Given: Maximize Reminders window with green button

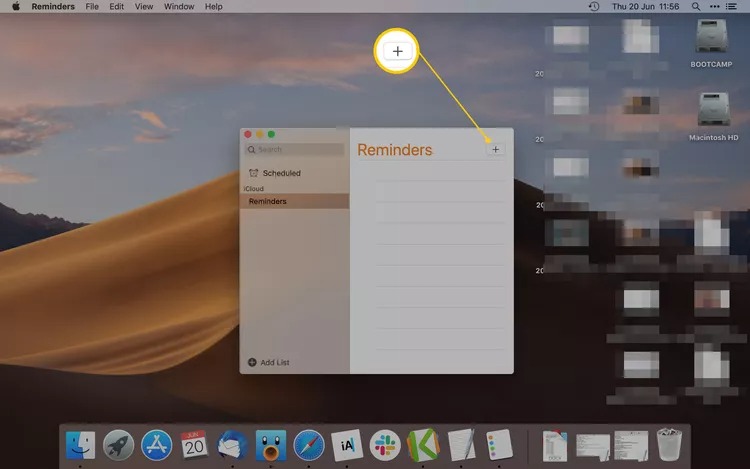Looking at the screenshot, I should tap(271, 134).
